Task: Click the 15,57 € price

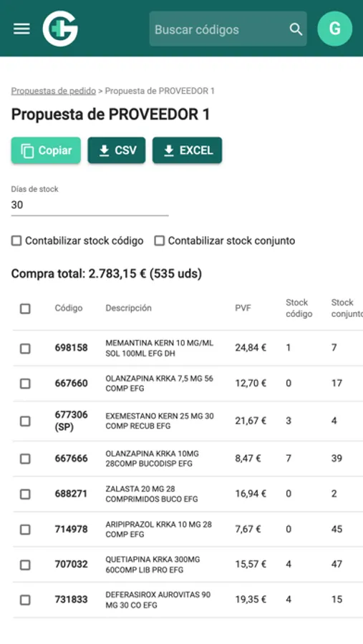Action: [251, 565]
